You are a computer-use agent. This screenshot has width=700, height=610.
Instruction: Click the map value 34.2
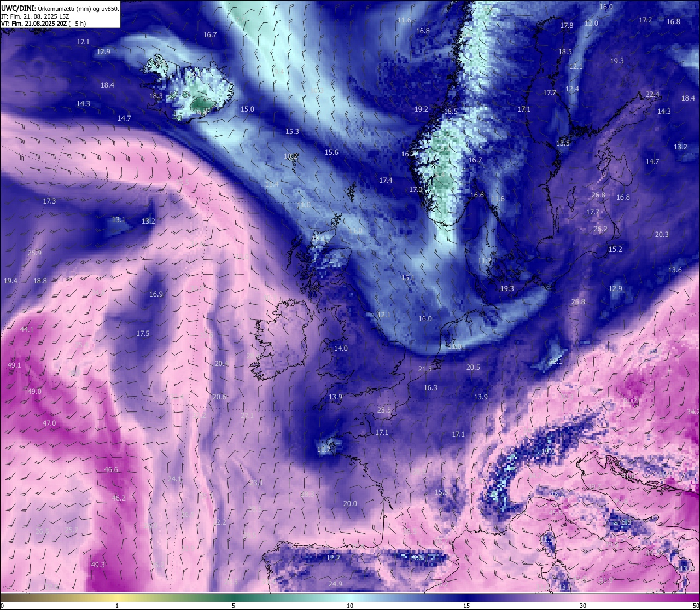(x=693, y=411)
